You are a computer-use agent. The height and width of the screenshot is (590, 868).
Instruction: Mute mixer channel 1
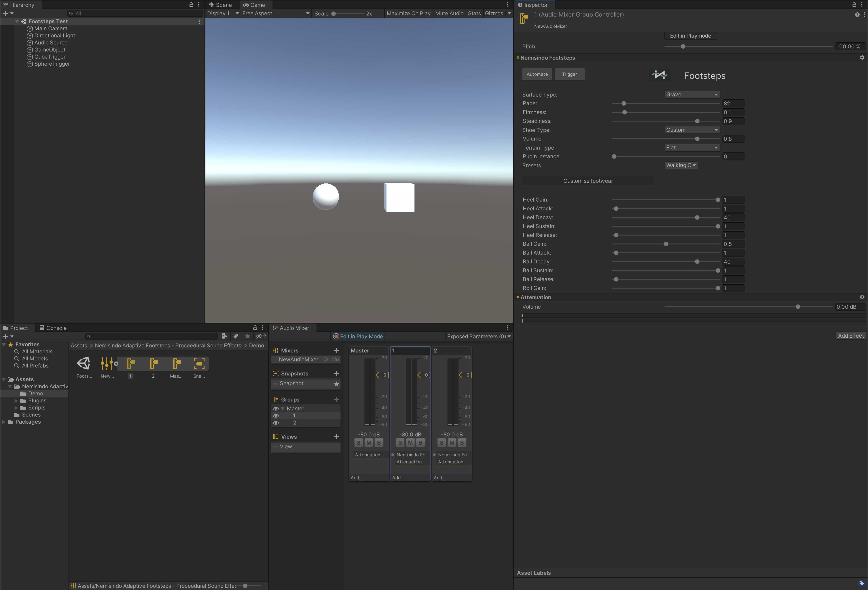(410, 443)
